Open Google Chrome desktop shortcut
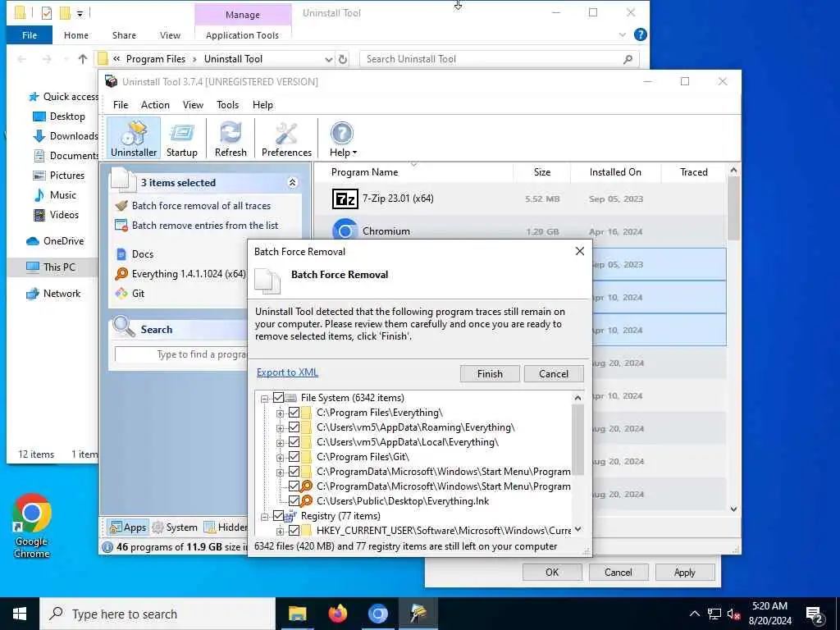This screenshot has height=630, width=840. 32,526
